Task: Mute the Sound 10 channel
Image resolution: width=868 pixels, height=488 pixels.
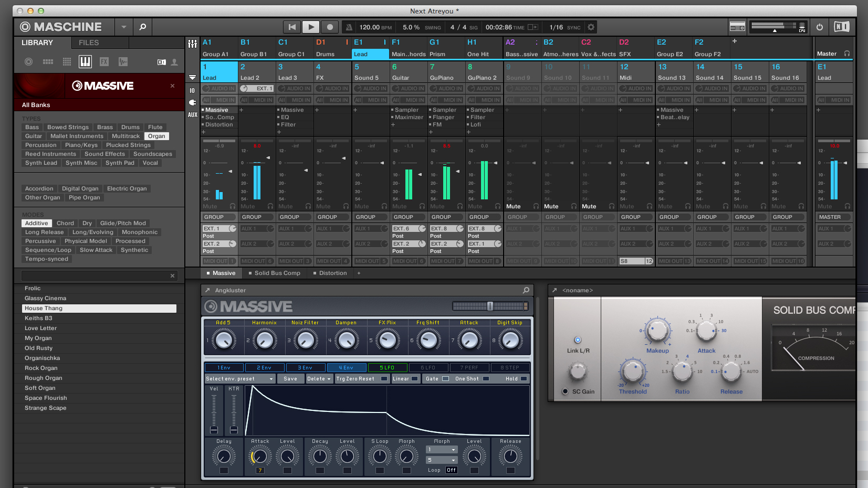Action: click(x=551, y=206)
